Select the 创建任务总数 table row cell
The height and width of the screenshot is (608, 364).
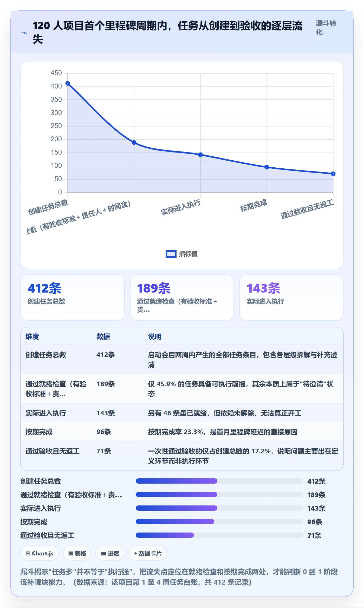[46, 355]
